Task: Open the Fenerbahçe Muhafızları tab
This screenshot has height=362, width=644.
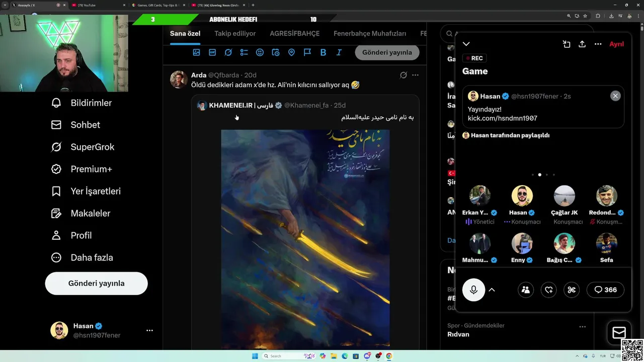Action: tap(370, 34)
